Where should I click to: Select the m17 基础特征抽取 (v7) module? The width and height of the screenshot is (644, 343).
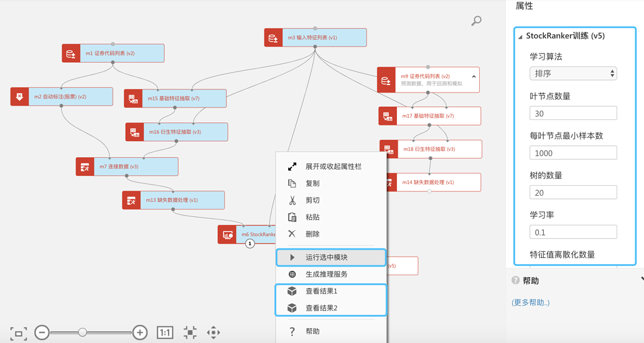click(x=429, y=116)
